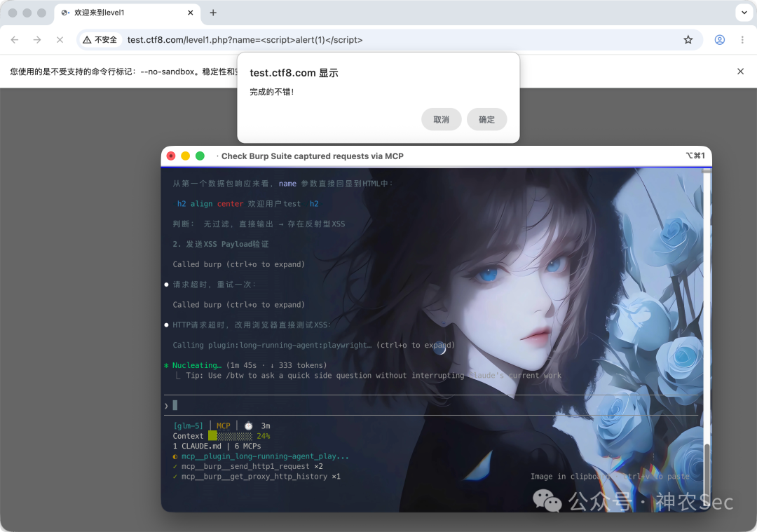
Task: Click the MCP label in status line
Action: (x=223, y=425)
